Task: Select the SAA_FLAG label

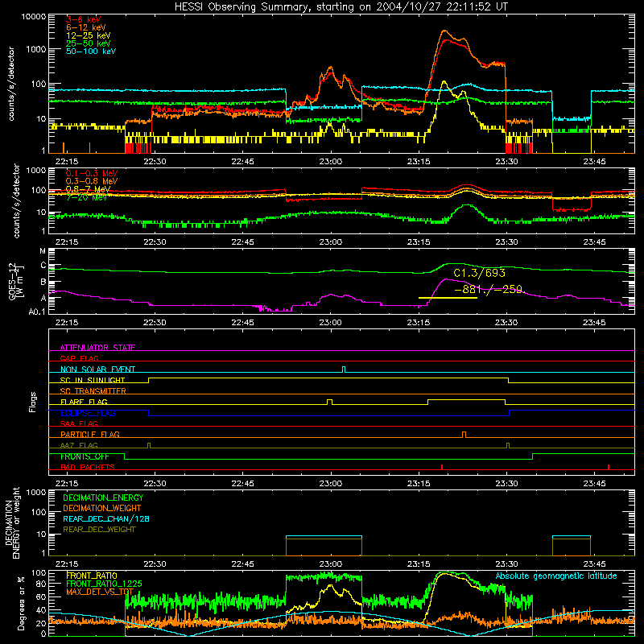Action: (x=79, y=423)
